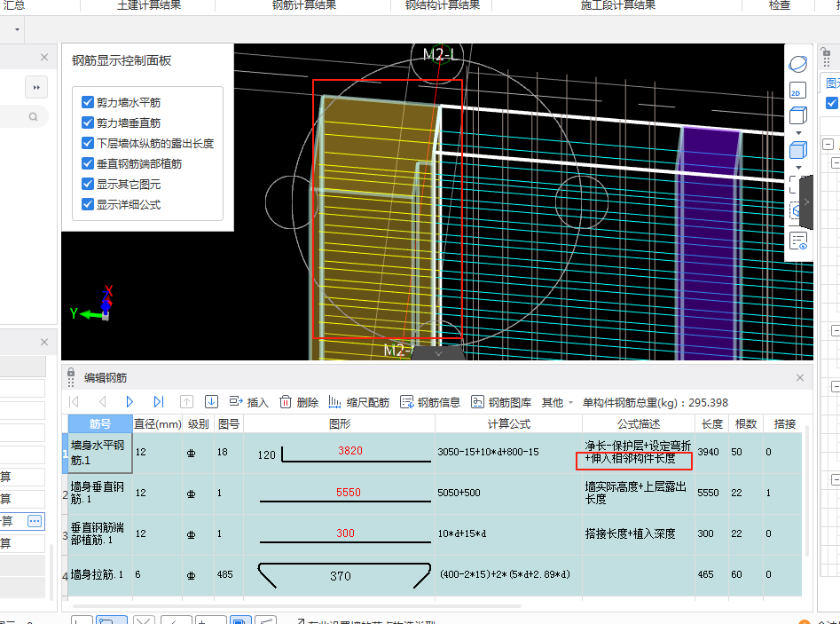Click ellipsis button in left list
Image resolution: width=840 pixels, height=624 pixels.
click(35, 520)
